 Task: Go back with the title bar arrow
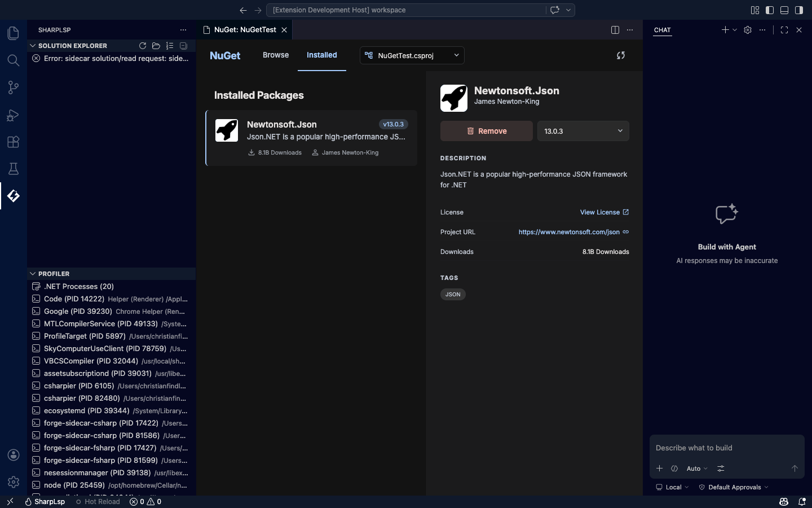point(243,10)
